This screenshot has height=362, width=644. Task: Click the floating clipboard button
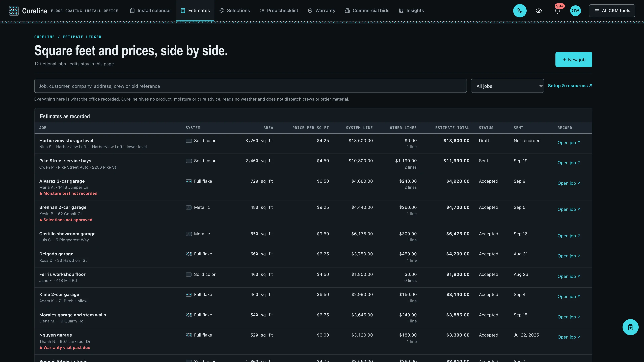[x=630, y=327]
